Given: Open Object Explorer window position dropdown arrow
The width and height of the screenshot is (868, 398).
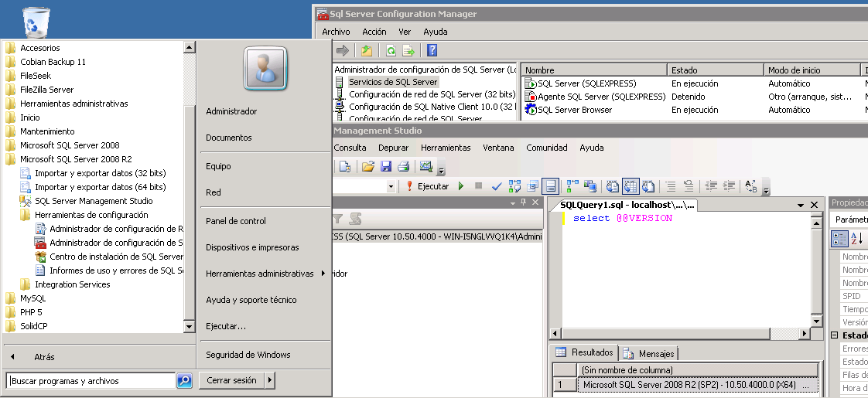Looking at the screenshot, I should click(513, 203).
